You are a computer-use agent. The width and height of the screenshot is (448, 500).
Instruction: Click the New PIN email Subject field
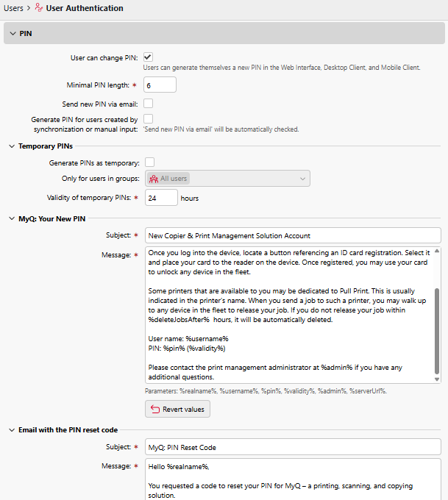292,235
